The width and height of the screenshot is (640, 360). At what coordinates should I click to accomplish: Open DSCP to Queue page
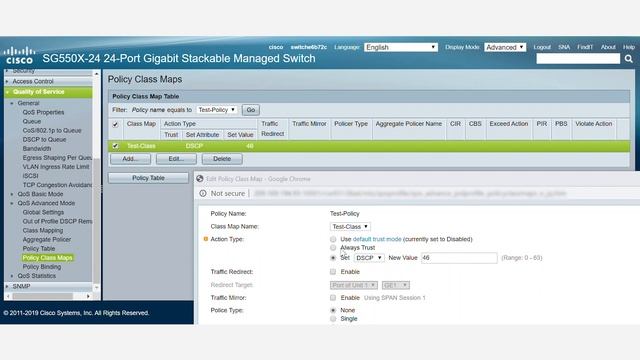[x=44, y=140]
